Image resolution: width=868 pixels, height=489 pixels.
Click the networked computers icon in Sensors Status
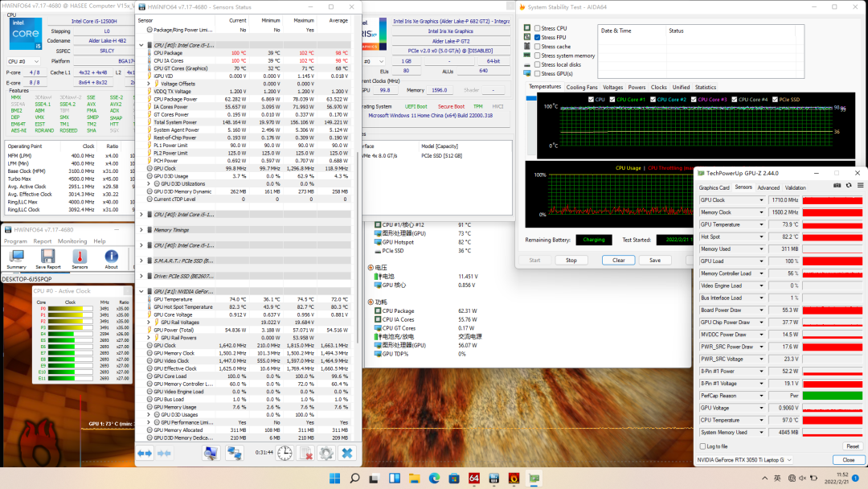[234, 453]
